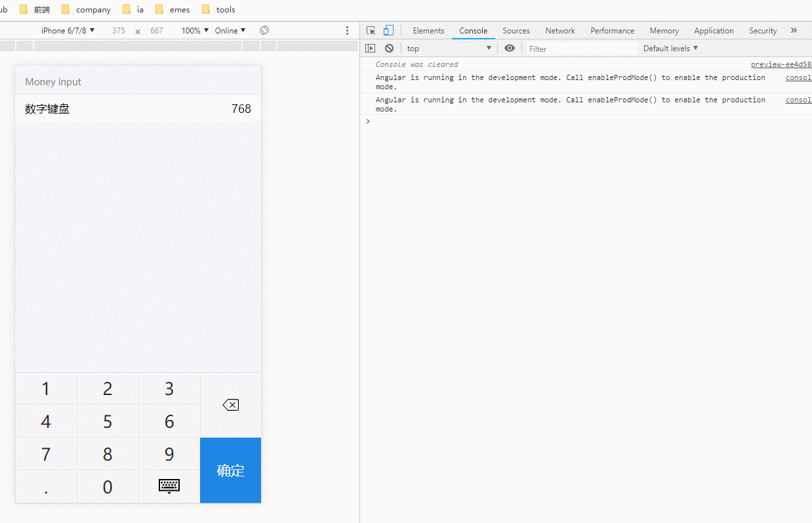The image size is (812, 523).
Task: Switch to the Network tab
Action: 559,30
